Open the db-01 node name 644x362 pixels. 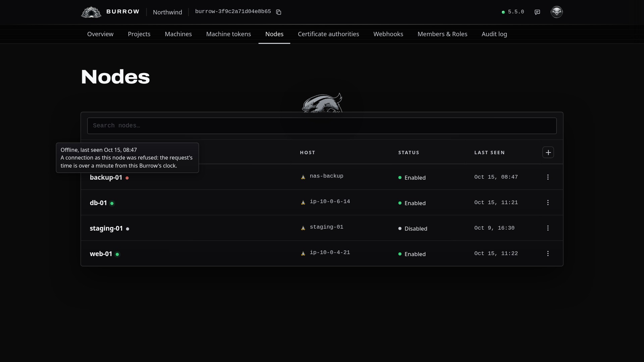click(98, 203)
